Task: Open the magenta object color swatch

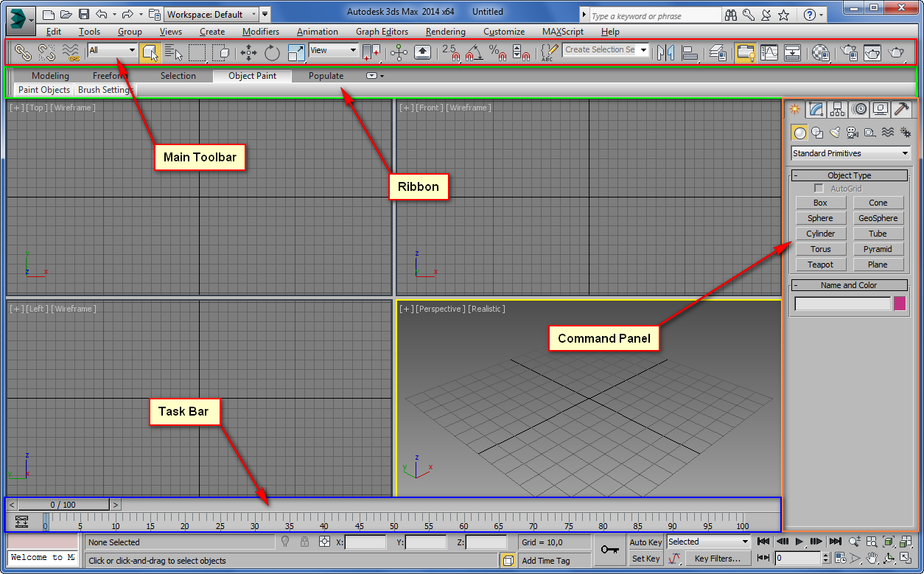Action: pos(900,303)
